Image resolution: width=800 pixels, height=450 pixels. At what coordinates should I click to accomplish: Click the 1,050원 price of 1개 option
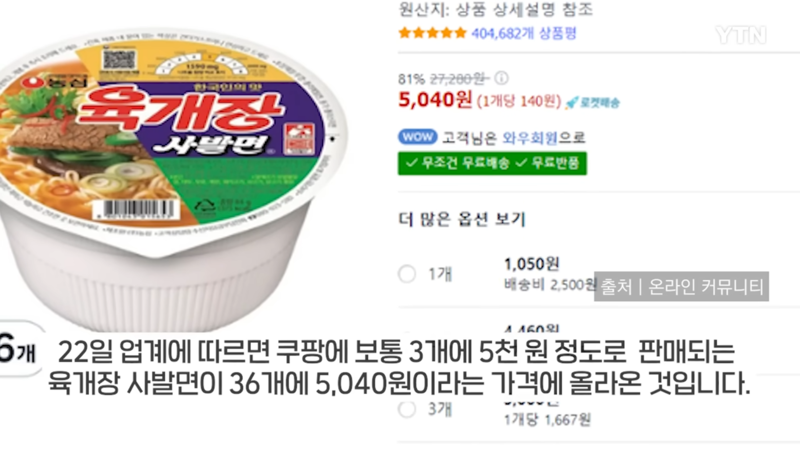coord(532,264)
